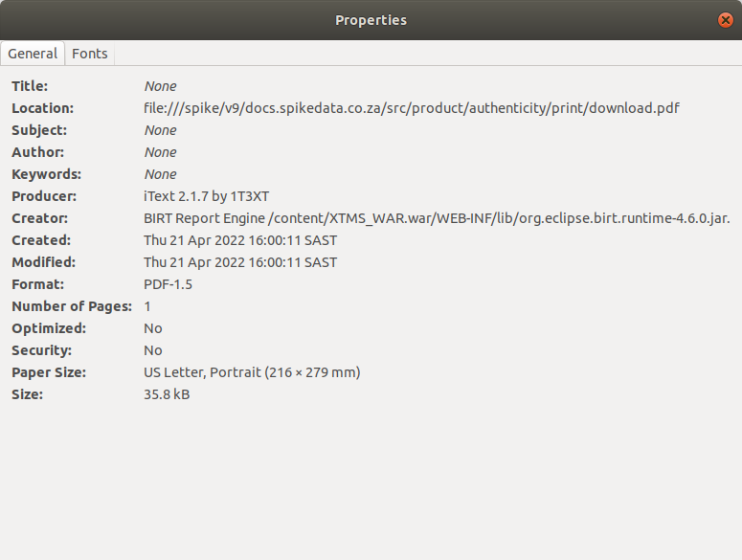This screenshot has width=742, height=560.
Task: Click the BIRT Report Engine creator text
Action: (437, 218)
